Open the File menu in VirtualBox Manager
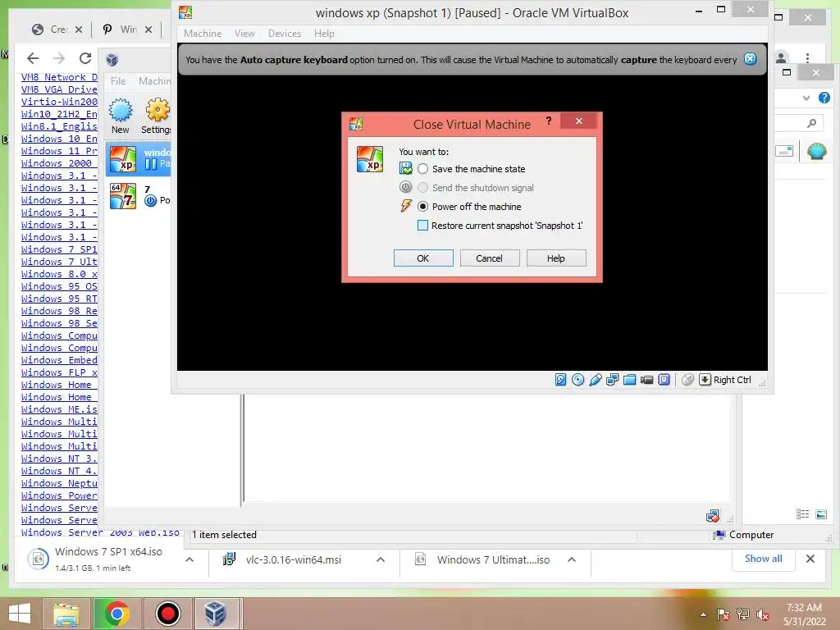The height and width of the screenshot is (630, 840). (x=118, y=81)
